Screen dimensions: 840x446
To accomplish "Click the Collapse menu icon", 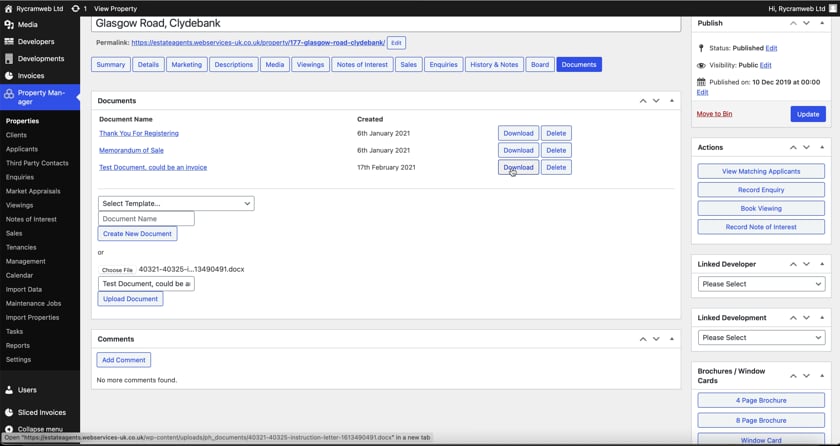I will tap(9, 429).
